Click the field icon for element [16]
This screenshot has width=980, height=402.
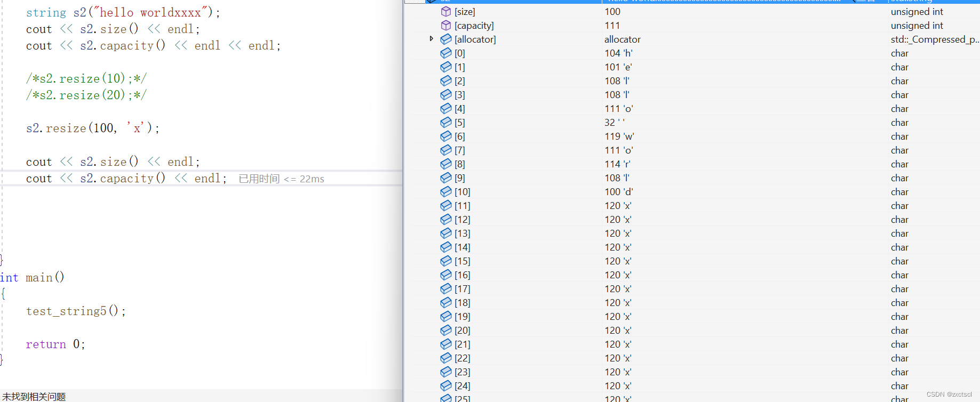pyautogui.click(x=446, y=275)
